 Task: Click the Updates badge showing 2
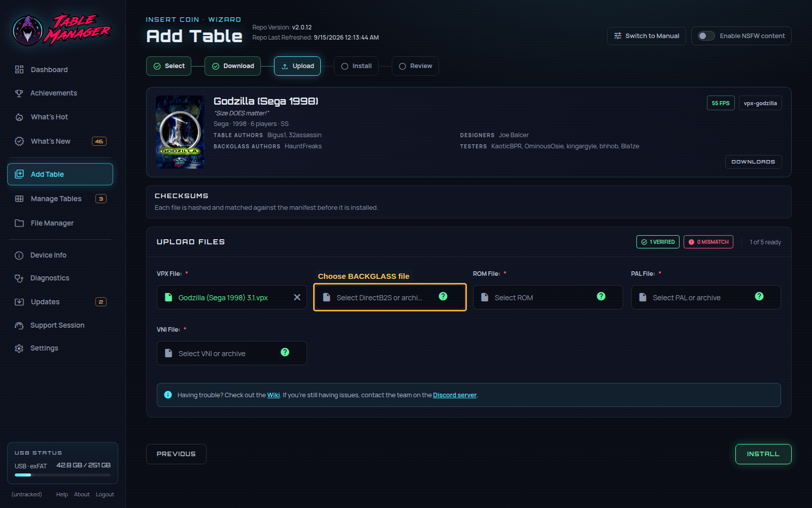(x=101, y=302)
